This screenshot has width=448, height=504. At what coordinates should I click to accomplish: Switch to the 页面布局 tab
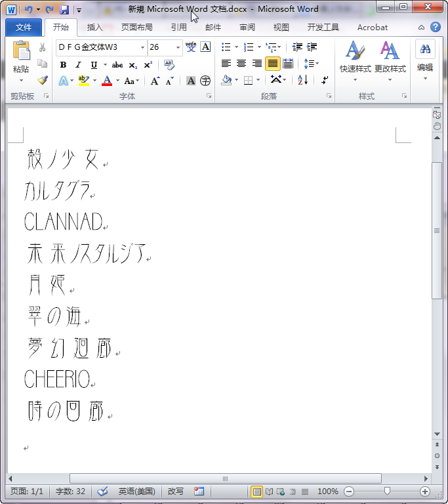coord(137,28)
